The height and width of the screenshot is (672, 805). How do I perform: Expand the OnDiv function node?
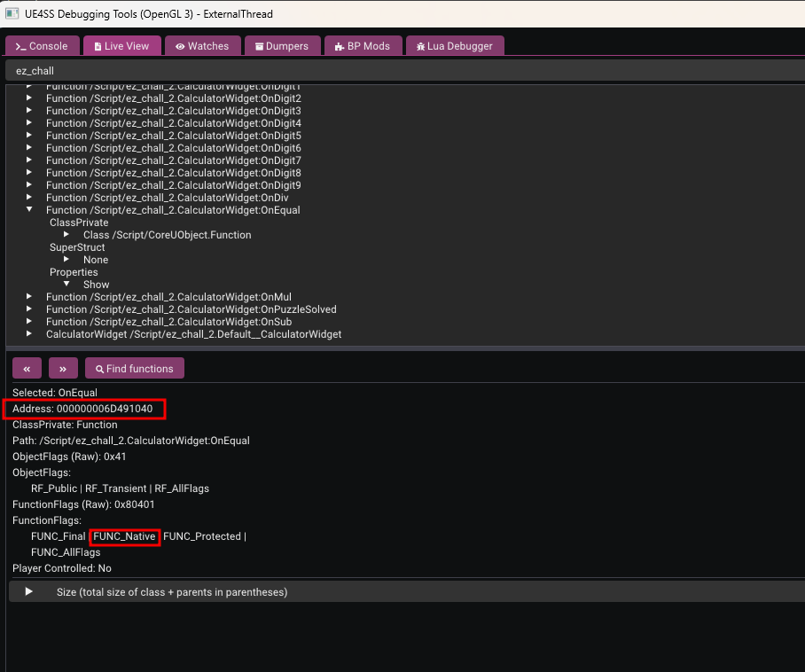click(29, 198)
